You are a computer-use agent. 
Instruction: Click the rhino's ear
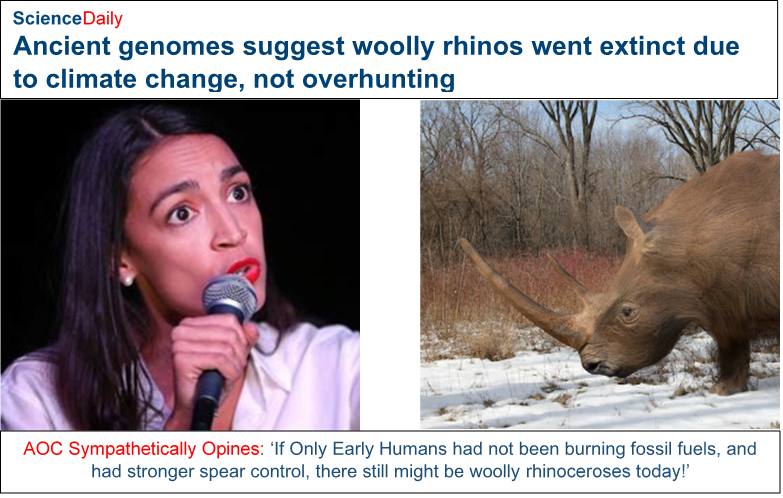pyautogui.click(x=630, y=222)
